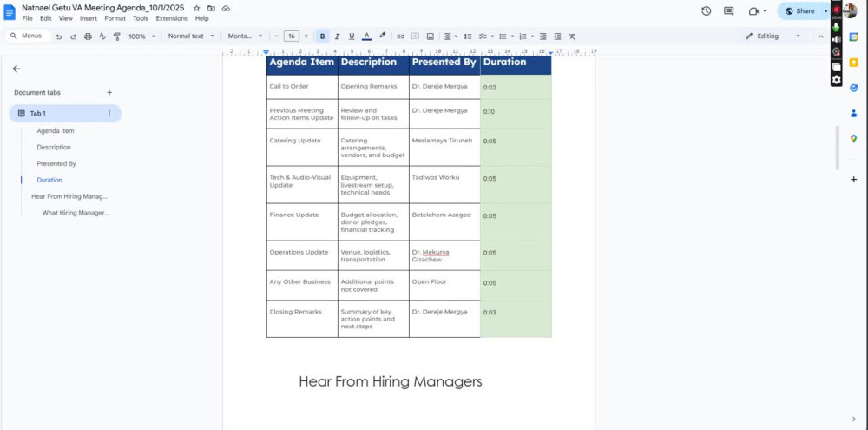Screen dimensions: 868x430
Task: Print the document
Action: [88, 36]
